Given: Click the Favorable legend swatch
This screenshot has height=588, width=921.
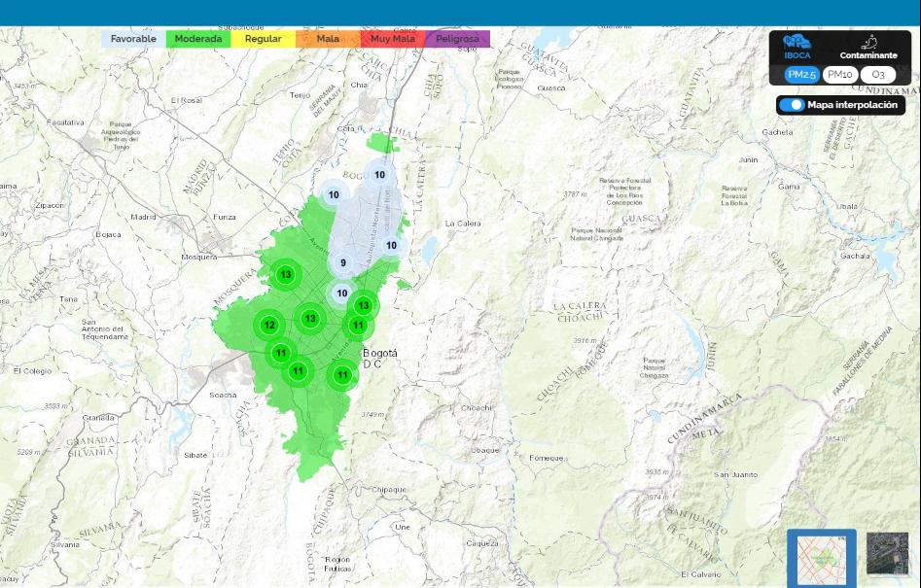Looking at the screenshot, I should 133,39.
